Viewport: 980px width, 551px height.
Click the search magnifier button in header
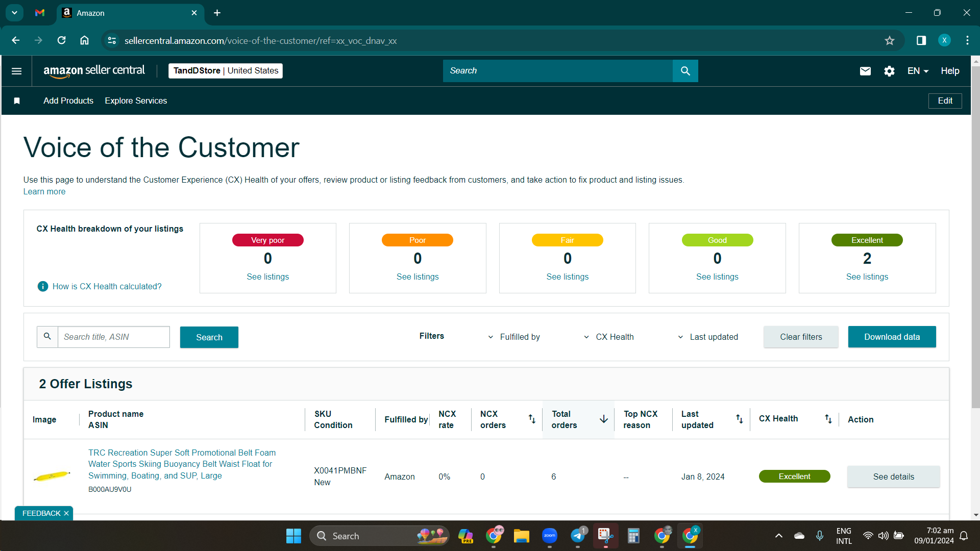[x=685, y=71]
